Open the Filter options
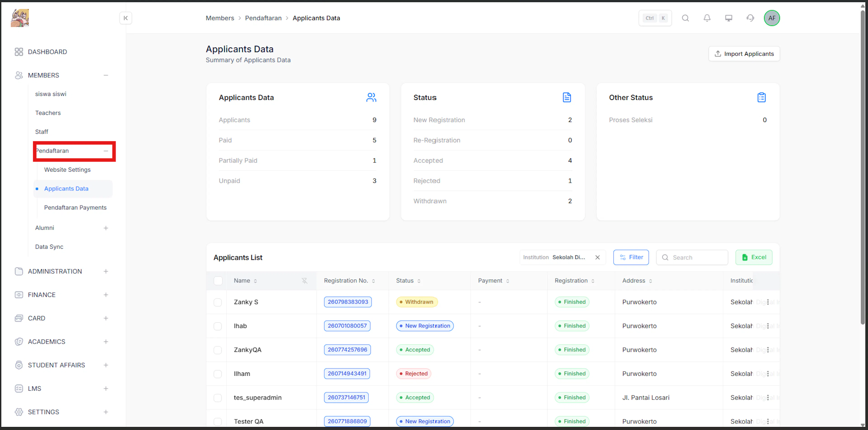The width and height of the screenshot is (868, 430). (x=631, y=258)
